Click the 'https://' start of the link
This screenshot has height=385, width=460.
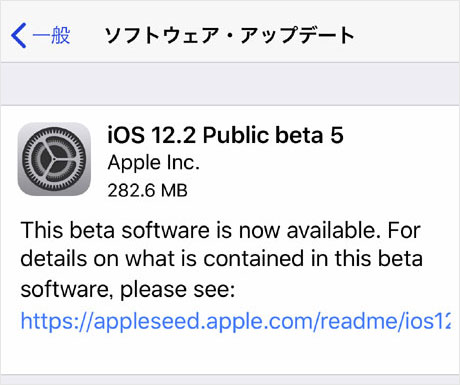tap(57, 321)
